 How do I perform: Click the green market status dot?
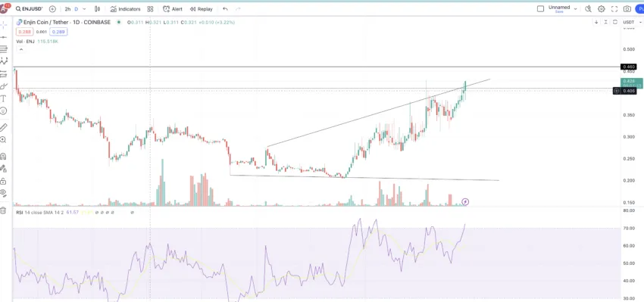click(x=119, y=22)
